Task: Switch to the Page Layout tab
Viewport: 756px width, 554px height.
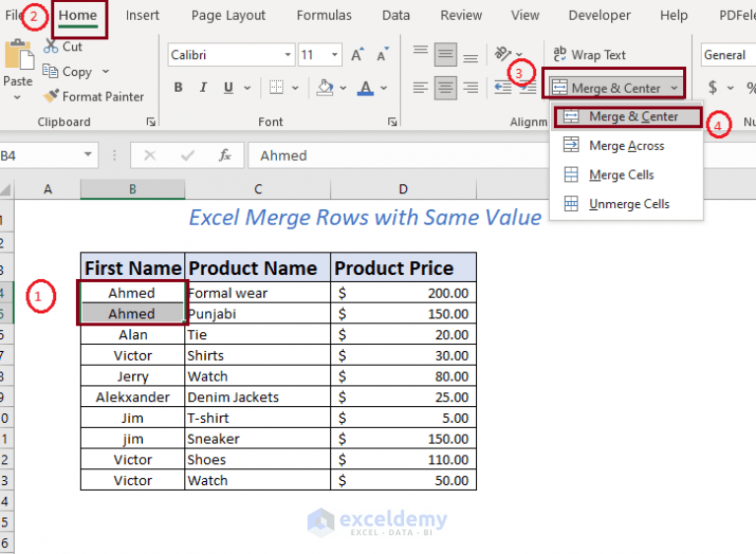Action: [x=228, y=16]
